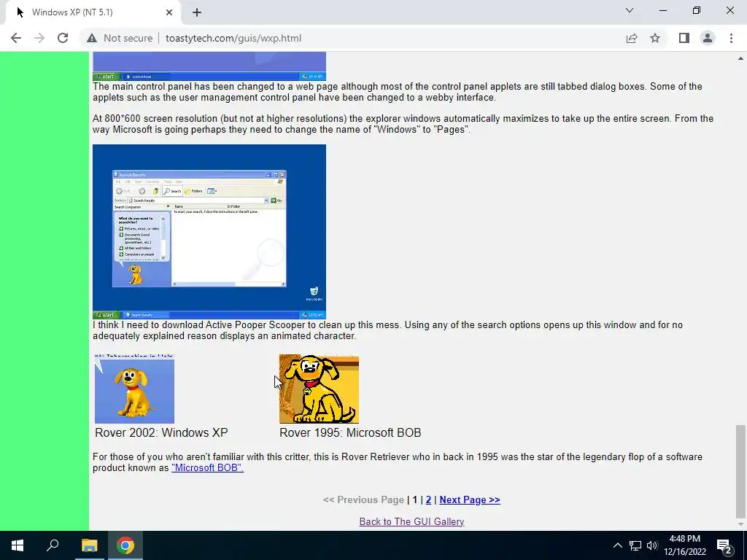This screenshot has height=560, width=747.
Task: Open the Chrome profile avatar
Action: (708, 38)
